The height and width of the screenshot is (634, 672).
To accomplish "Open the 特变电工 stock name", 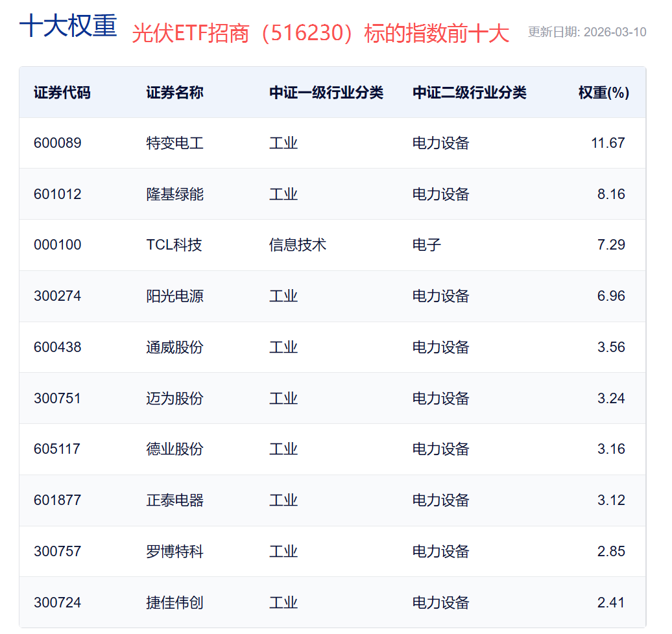I will (x=174, y=143).
